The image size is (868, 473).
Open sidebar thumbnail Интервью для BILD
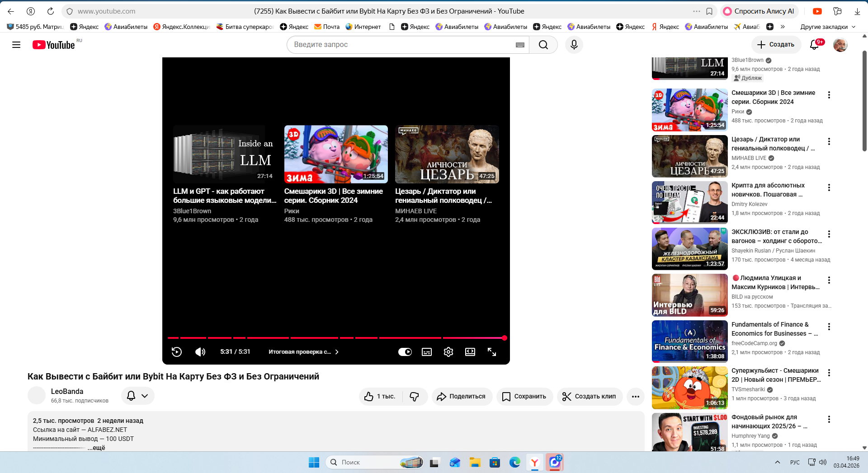click(x=690, y=295)
